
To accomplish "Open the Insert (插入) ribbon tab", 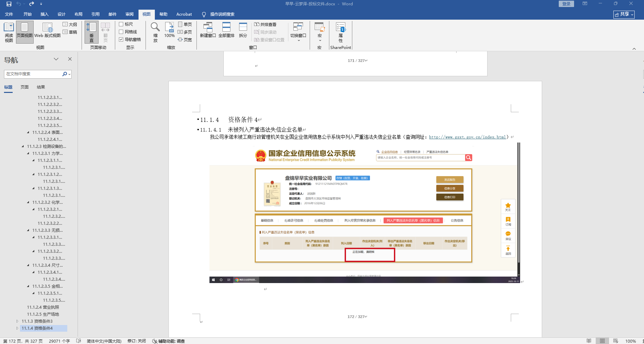I will pyautogui.click(x=45, y=14).
